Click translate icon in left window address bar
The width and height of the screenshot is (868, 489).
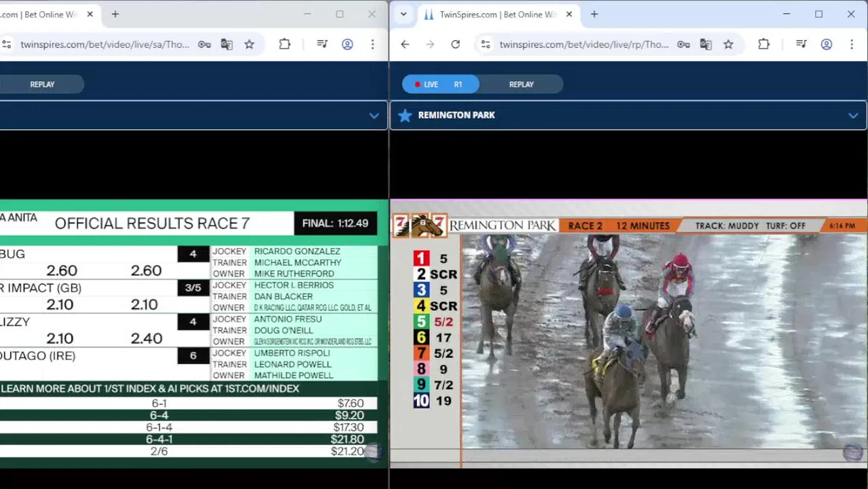point(227,44)
